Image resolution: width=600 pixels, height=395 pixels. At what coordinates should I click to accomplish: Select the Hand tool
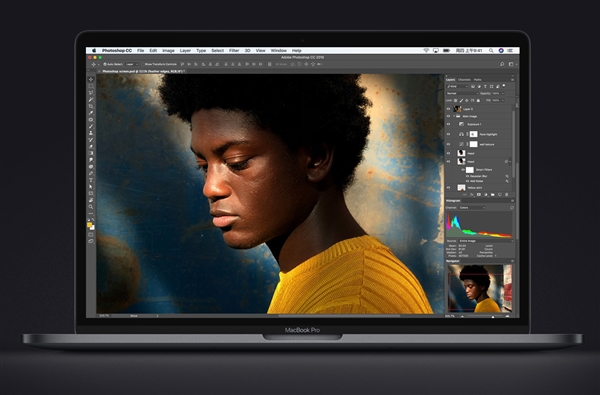click(91, 200)
